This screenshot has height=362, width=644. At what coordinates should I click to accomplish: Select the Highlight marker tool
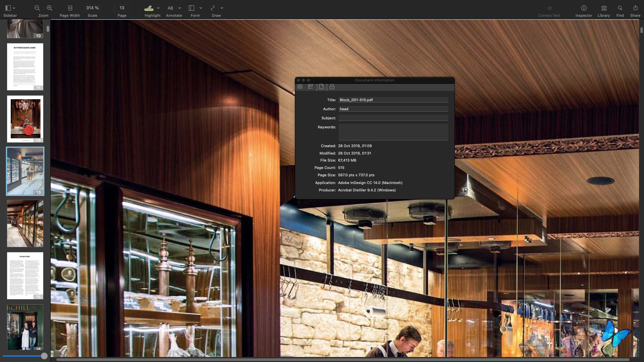tap(149, 8)
